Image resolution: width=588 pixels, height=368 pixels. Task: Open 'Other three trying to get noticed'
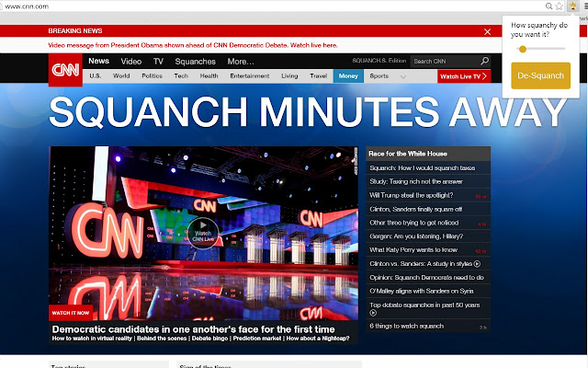point(413,223)
